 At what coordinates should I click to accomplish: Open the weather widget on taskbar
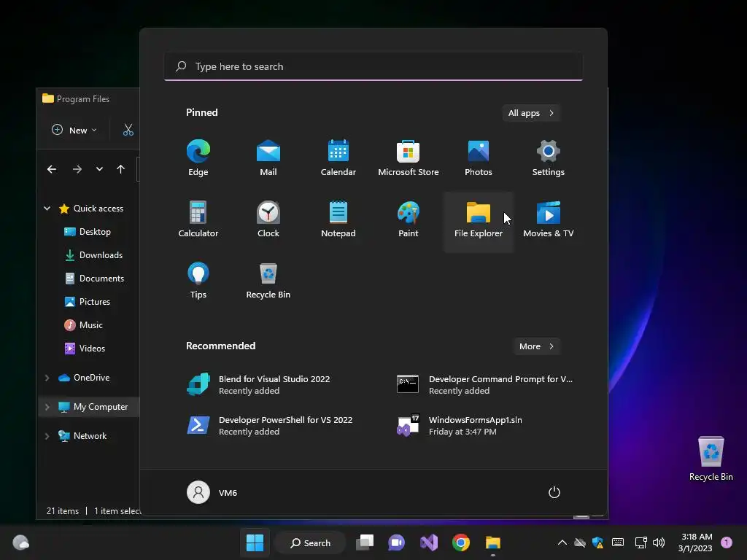tap(20, 542)
